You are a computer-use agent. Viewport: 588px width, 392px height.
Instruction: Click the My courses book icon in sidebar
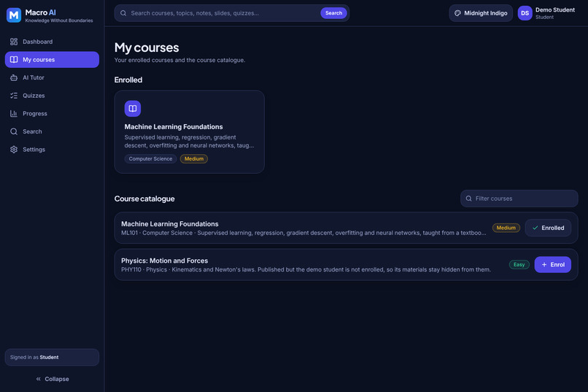[x=14, y=60]
